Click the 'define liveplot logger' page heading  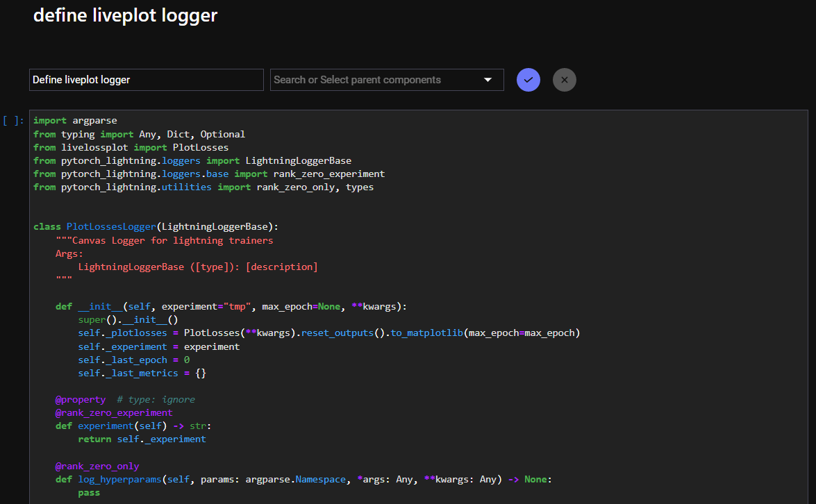click(126, 15)
